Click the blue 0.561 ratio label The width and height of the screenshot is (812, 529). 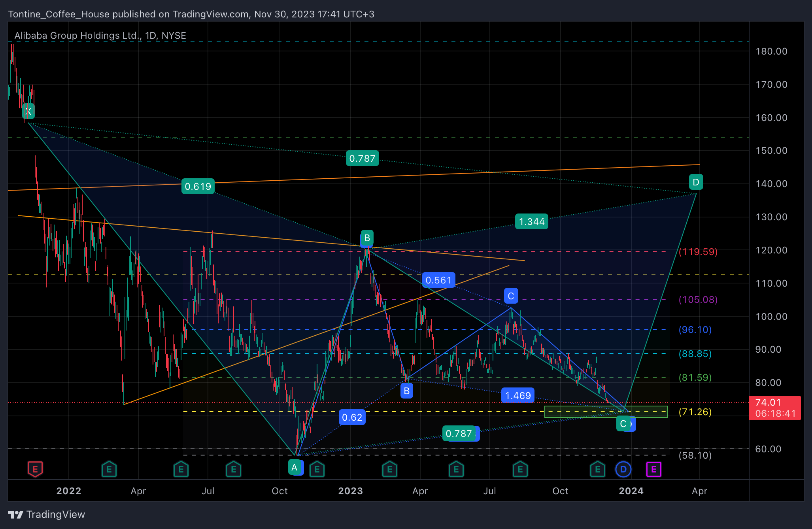pos(438,280)
